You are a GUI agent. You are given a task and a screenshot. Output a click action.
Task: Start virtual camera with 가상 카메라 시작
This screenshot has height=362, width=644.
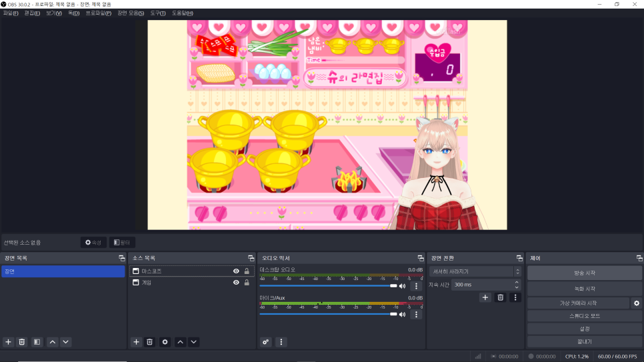[578, 303]
